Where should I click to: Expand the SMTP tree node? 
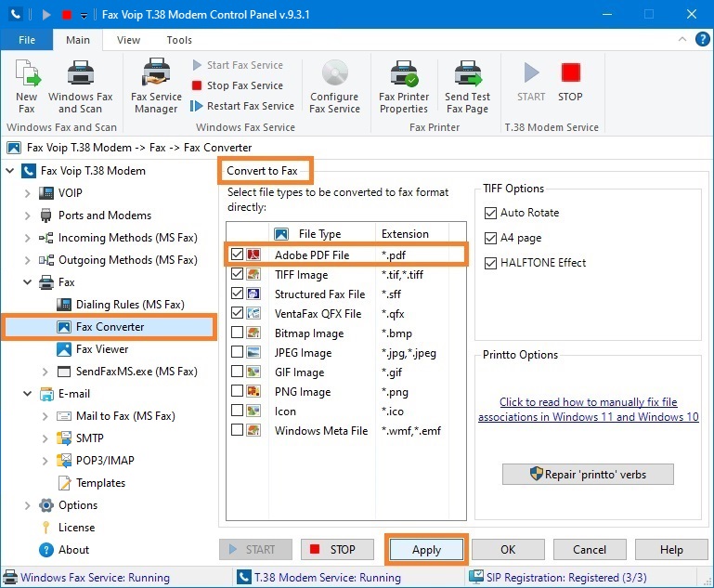45,438
